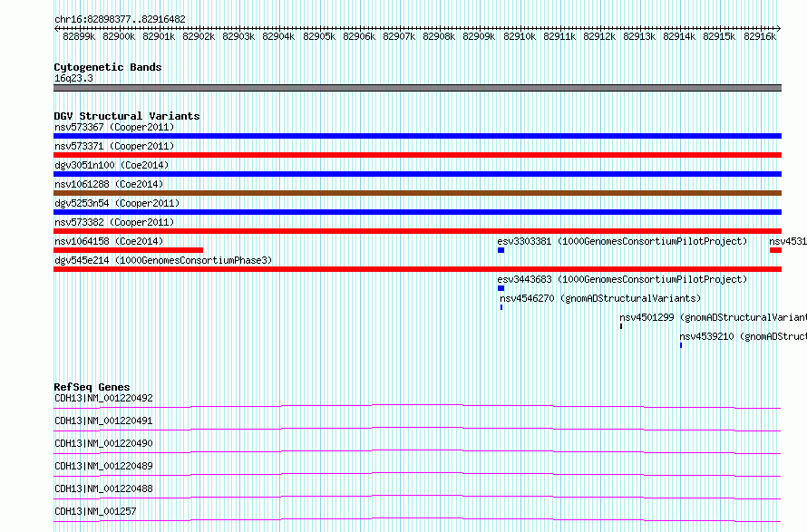807x532 pixels.
Task: Choose the 82902k position on the ruler
Action: coord(199,36)
